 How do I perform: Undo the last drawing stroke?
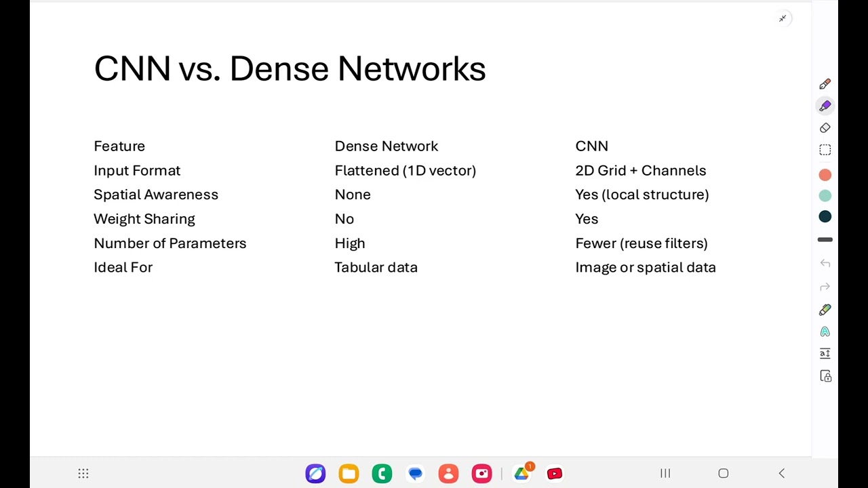coord(825,263)
